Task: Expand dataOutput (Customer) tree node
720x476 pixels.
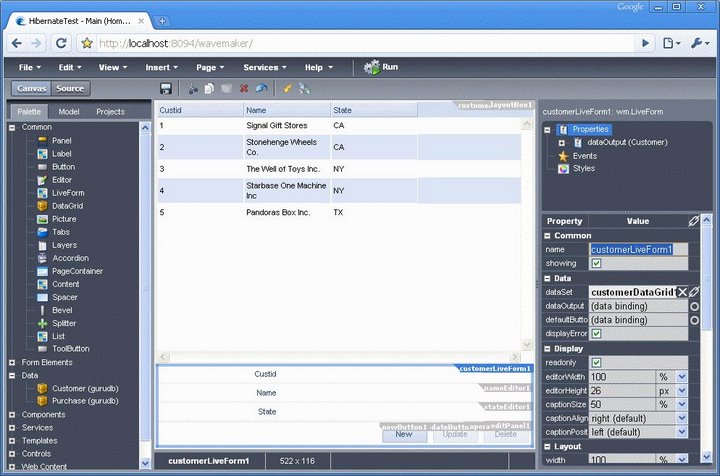Action: [x=562, y=143]
